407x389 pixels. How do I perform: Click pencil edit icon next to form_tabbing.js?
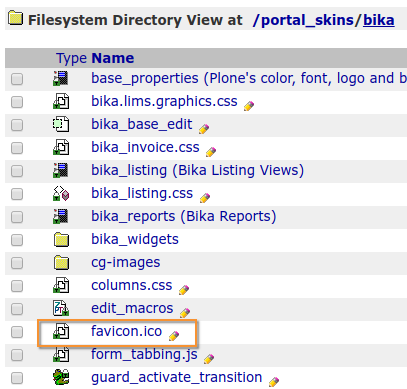pos(209,359)
